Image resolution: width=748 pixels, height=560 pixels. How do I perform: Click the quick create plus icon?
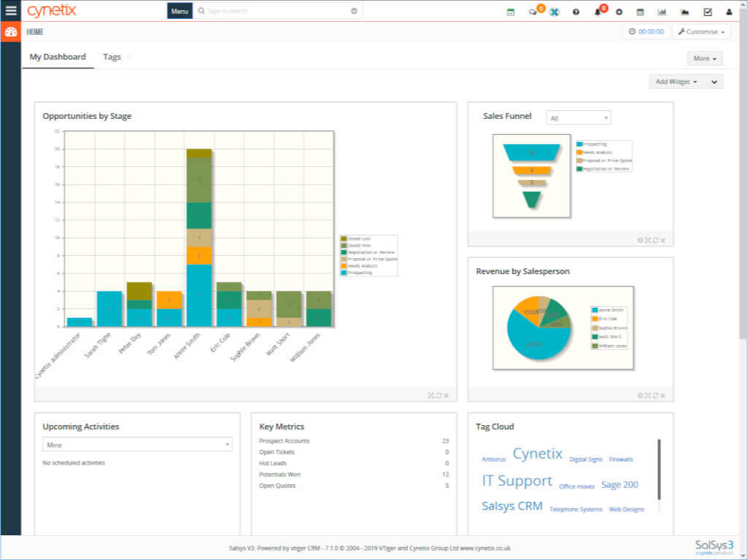(619, 12)
